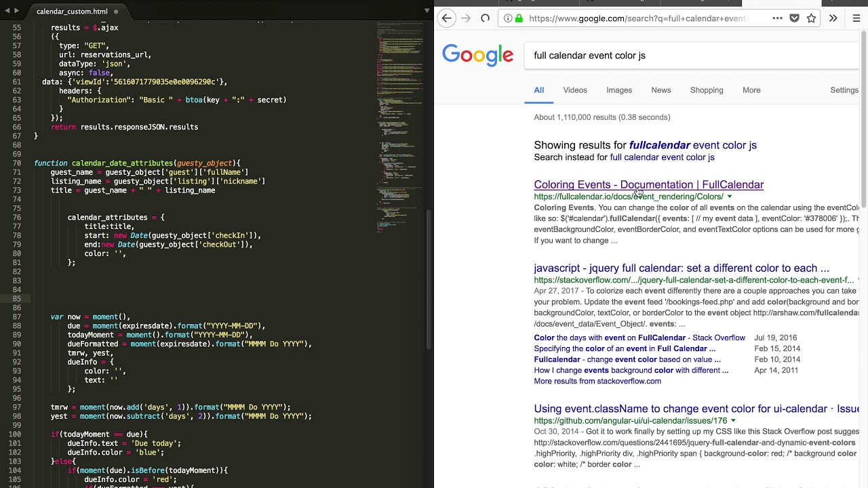The height and width of the screenshot is (488, 868).
Task: Reload the Google search page
Action: (485, 18)
